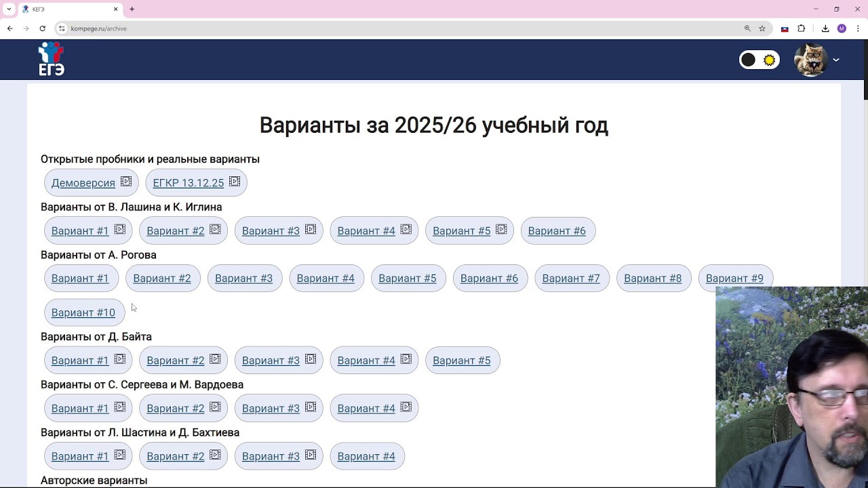Image resolution: width=868 pixels, height=488 pixels.
Task: Open Лашин Вариант #3 link text
Action: click(271, 230)
